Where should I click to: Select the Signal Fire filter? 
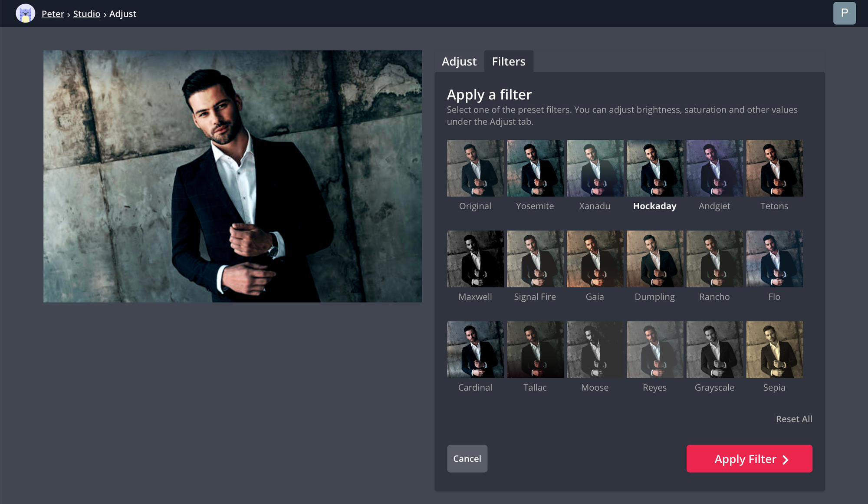click(535, 259)
